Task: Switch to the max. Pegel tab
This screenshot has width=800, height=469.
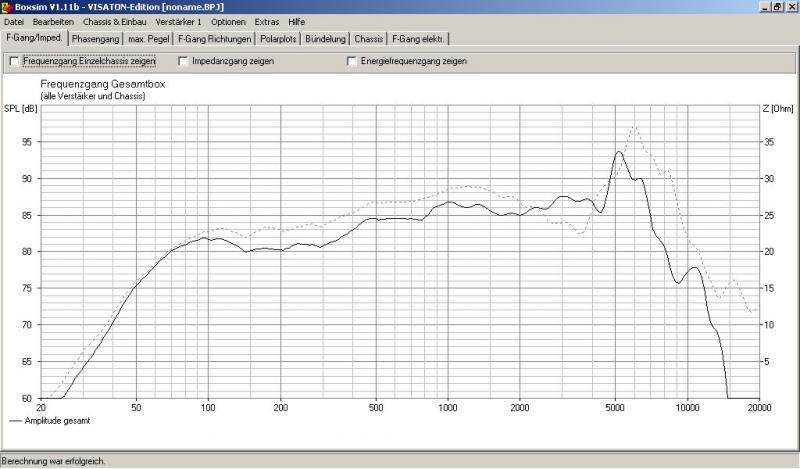Action: [149, 39]
